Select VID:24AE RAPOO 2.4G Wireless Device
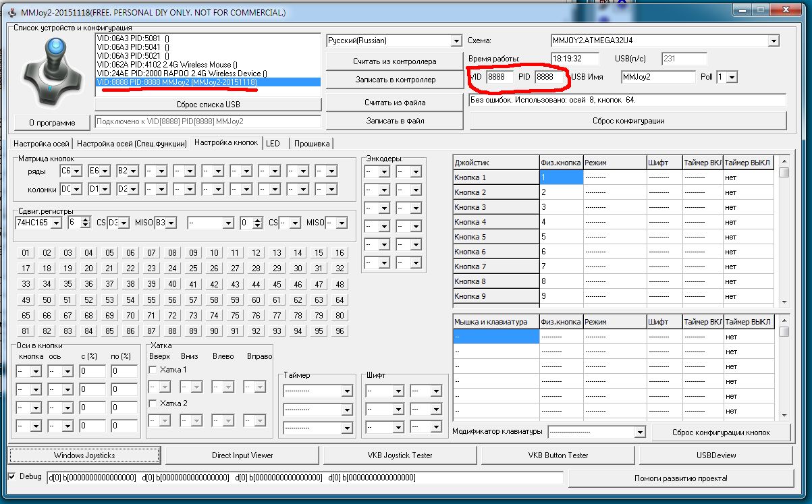The image size is (812, 504). tap(182, 73)
